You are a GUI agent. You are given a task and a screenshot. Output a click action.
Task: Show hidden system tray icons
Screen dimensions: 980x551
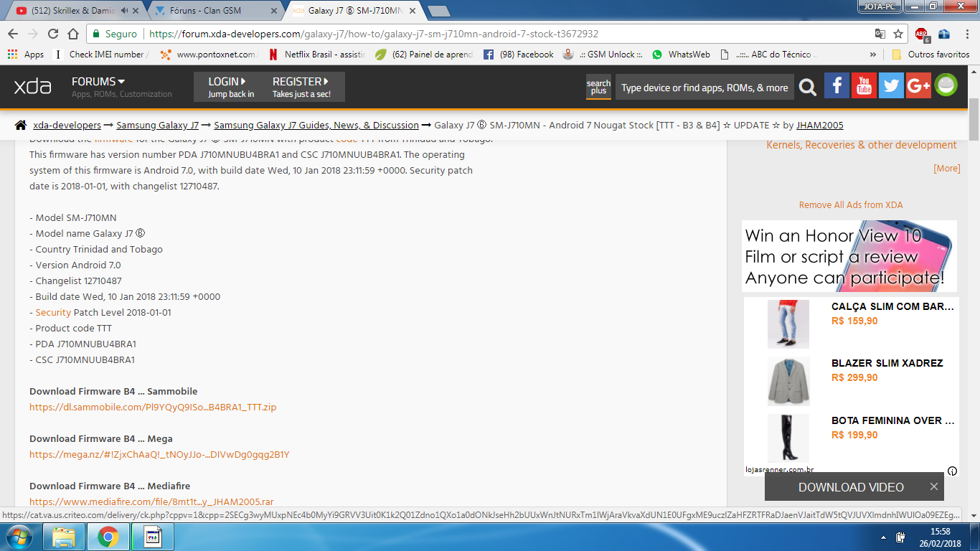883,537
